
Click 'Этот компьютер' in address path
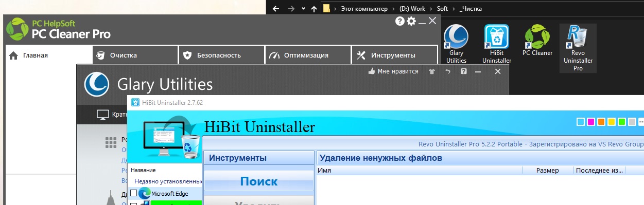tap(365, 9)
